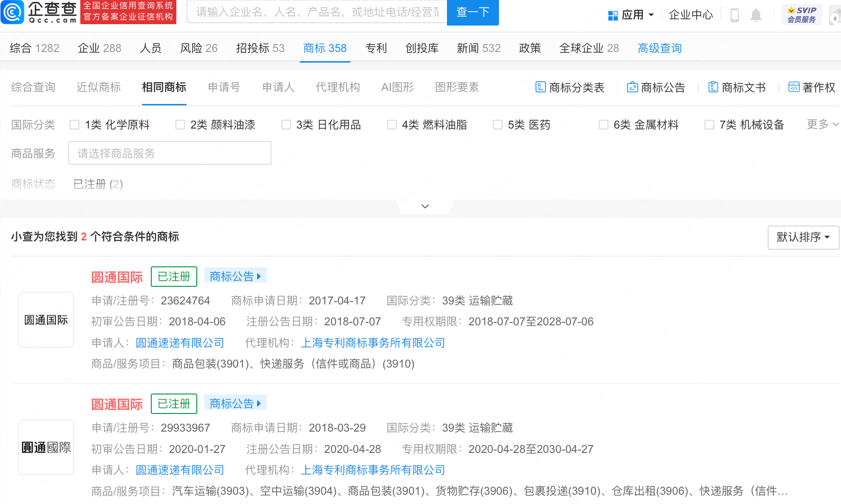Open the notification bell icon
The image size is (841, 504).
[756, 15]
